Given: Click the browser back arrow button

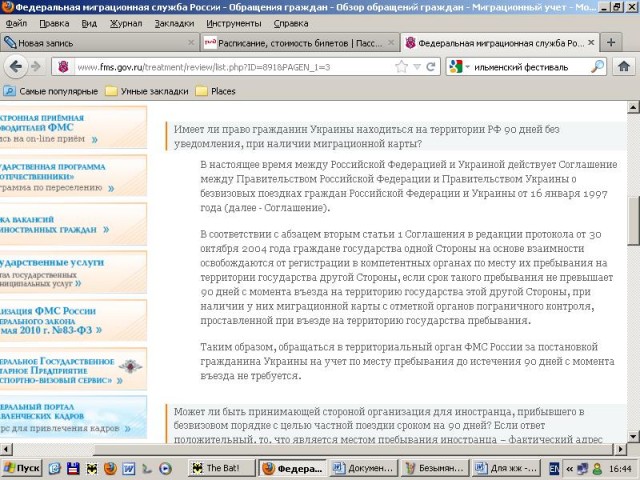Looking at the screenshot, I should coord(14,67).
